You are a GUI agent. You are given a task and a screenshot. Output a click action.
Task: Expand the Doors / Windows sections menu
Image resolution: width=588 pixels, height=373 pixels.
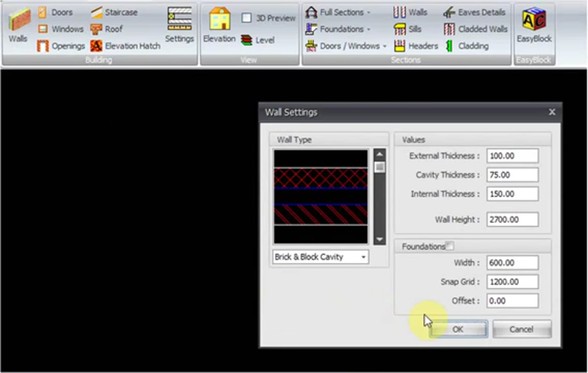385,46
